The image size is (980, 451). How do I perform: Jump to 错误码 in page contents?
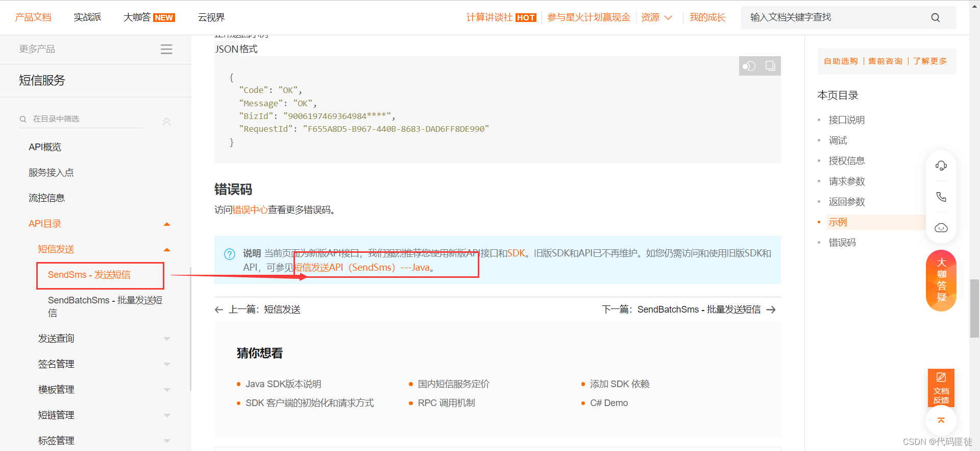(842, 243)
